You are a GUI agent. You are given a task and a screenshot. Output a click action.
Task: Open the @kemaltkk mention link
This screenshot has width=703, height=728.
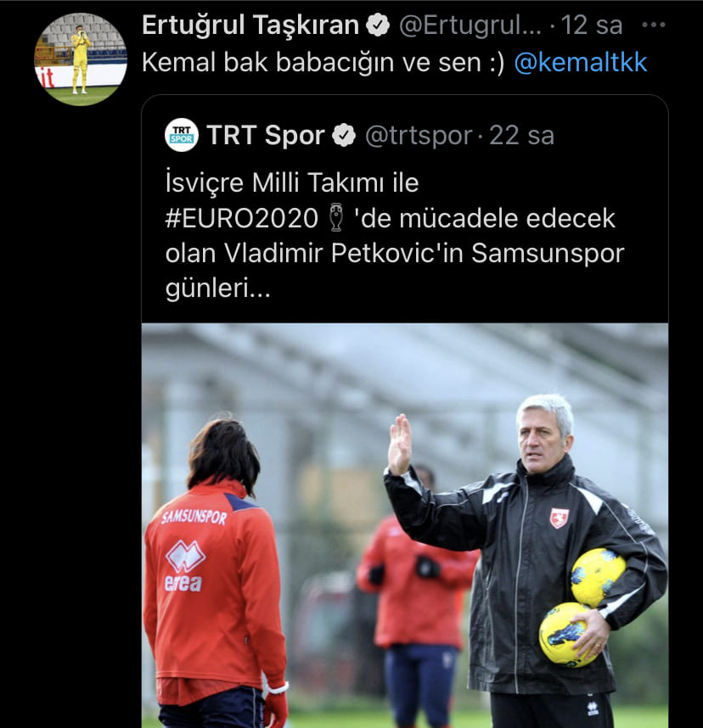click(581, 62)
